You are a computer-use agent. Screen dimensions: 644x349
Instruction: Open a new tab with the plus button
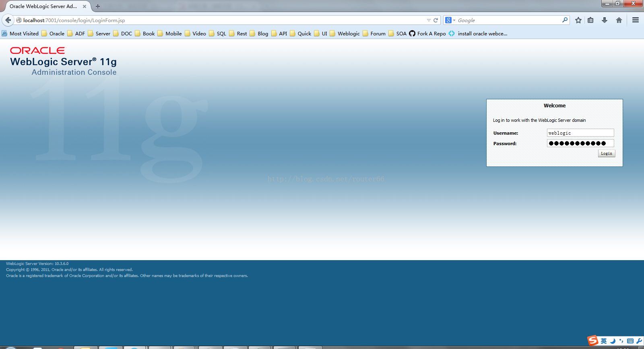(98, 6)
